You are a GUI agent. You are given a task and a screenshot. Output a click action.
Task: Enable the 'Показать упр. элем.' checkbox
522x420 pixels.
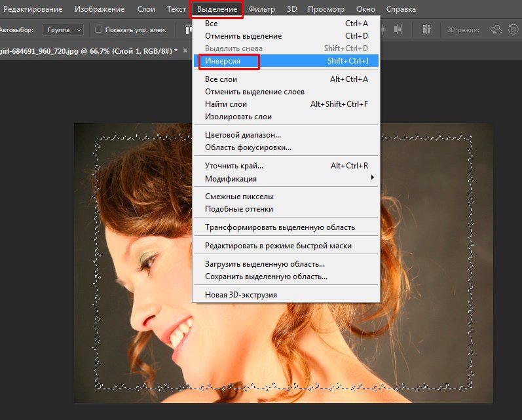(x=98, y=29)
